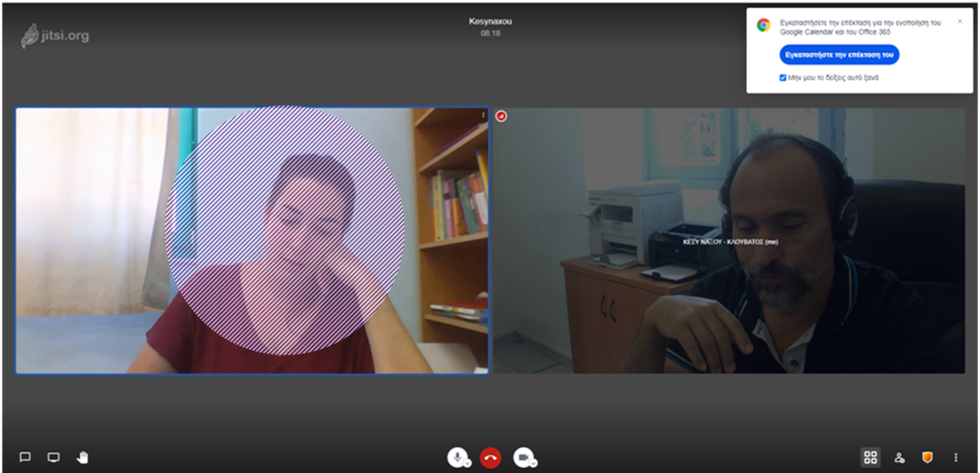Open more actions three-dot menu in toolbar

pyautogui.click(x=955, y=457)
